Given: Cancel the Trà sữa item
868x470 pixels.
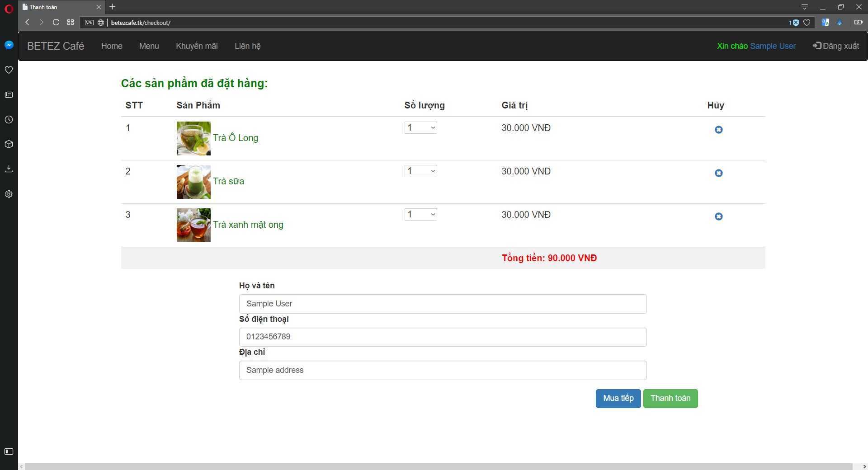Looking at the screenshot, I should tap(718, 173).
